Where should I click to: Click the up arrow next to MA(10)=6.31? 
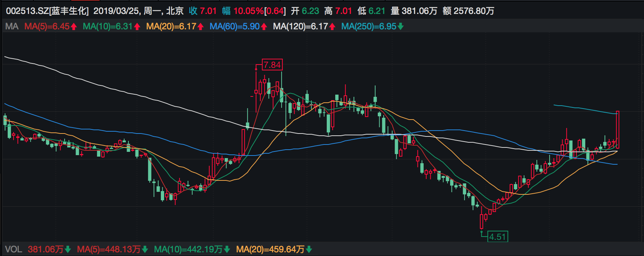tap(137, 26)
